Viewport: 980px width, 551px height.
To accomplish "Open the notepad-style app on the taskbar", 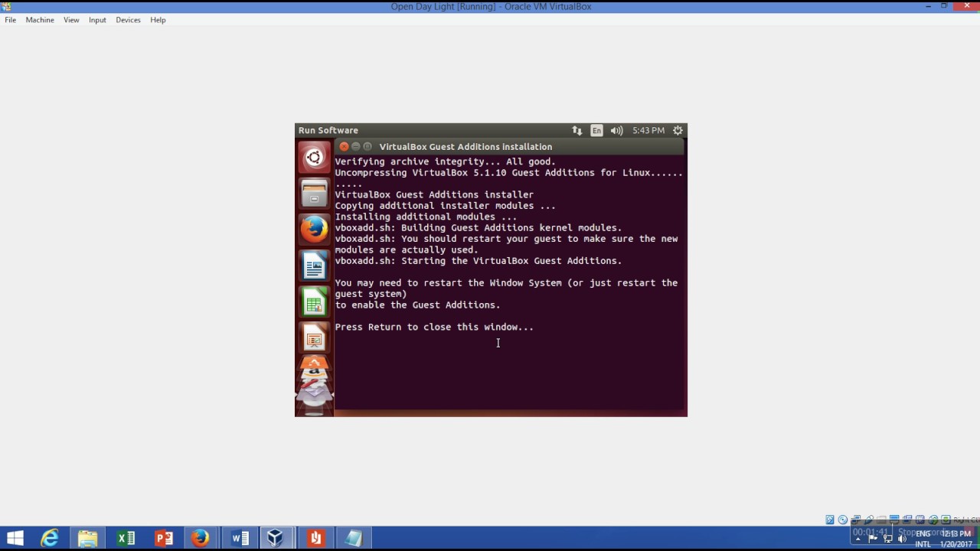I will point(353,539).
